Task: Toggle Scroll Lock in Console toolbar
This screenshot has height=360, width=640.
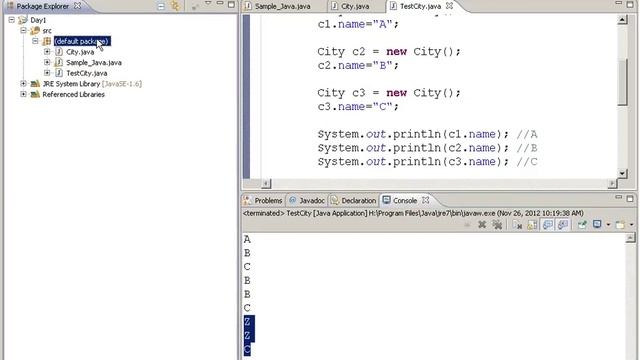Action: (532, 224)
